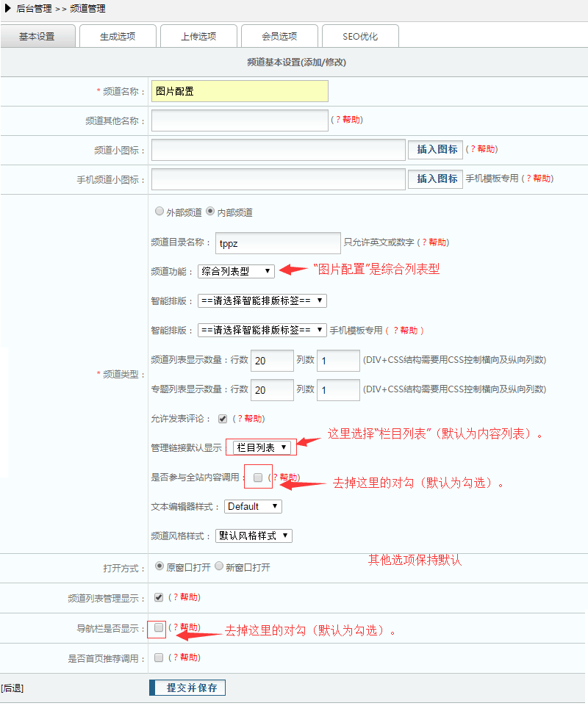Toggle the 允许发表评论 checkbox

click(223, 419)
